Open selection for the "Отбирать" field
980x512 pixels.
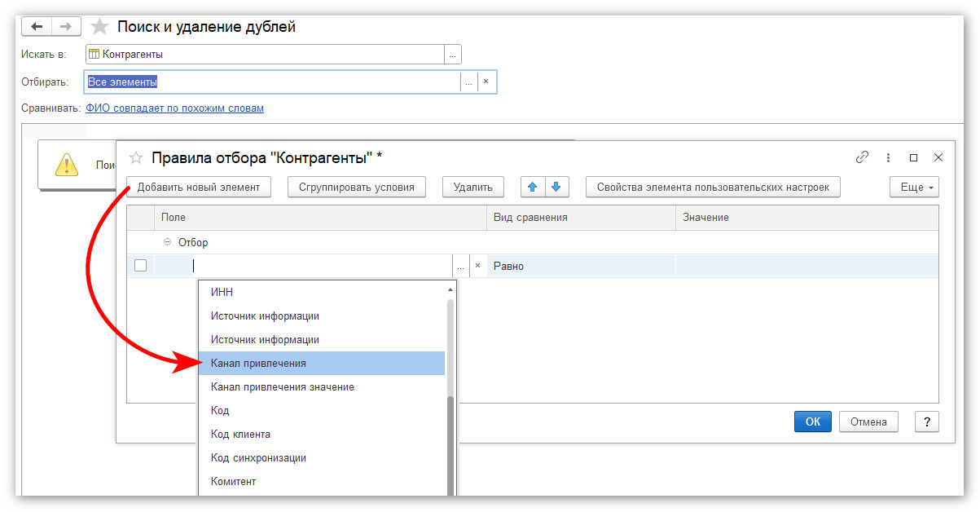pyautogui.click(x=468, y=82)
